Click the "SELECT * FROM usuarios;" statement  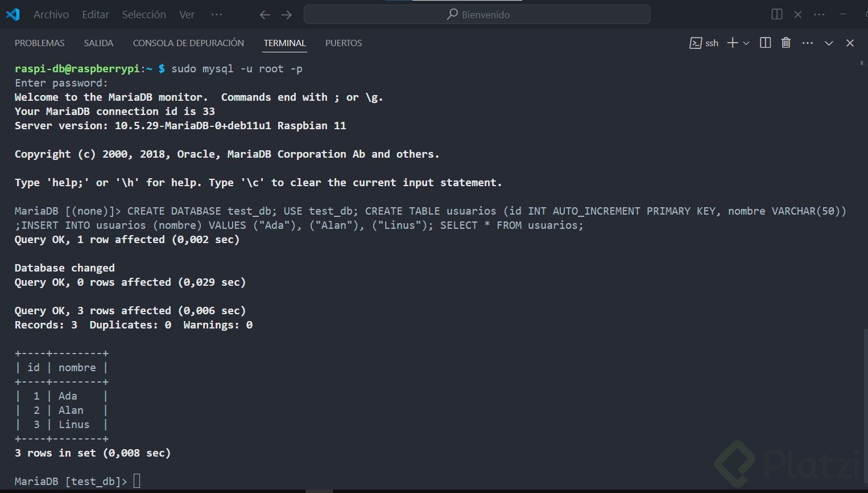tap(512, 225)
